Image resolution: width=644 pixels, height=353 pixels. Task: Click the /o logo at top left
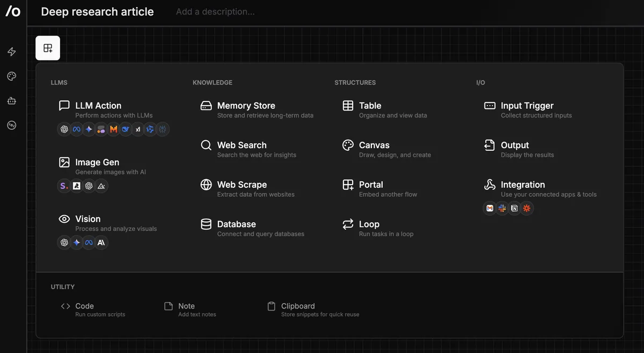(13, 11)
